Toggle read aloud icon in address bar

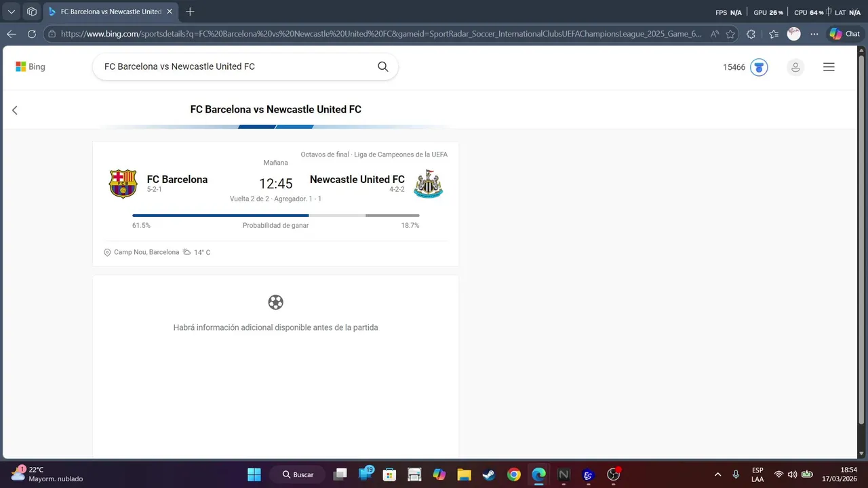[x=715, y=34]
